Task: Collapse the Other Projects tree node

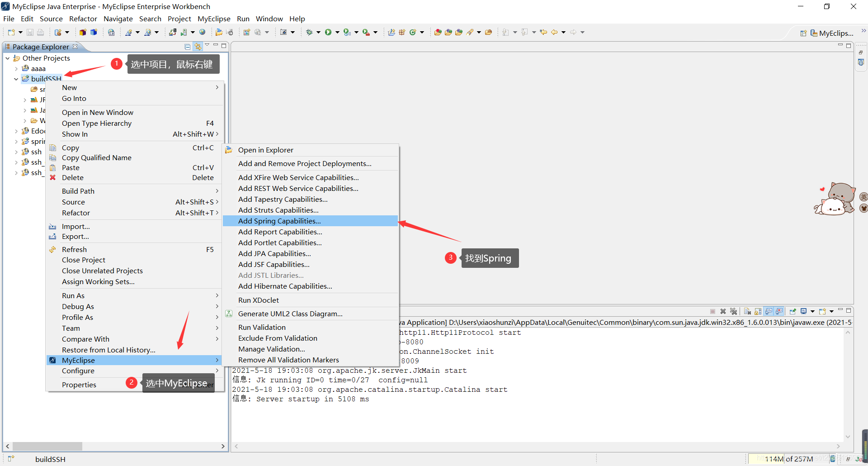Action: tap(8, 58)
